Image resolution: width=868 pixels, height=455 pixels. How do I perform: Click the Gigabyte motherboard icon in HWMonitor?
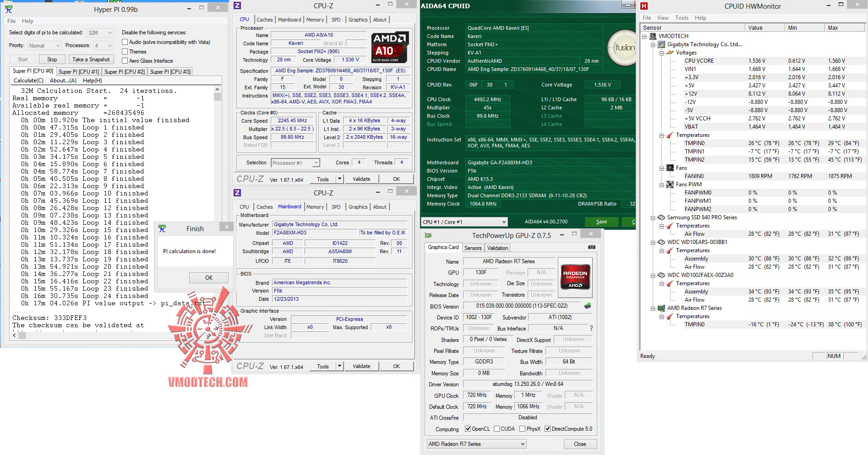(x=661, y=44)
